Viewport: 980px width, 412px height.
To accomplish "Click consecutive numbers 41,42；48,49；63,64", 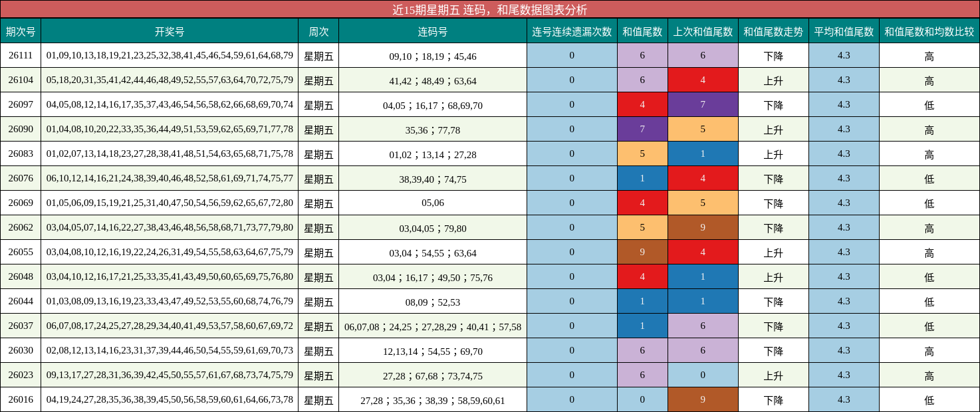I will point(433,81).
